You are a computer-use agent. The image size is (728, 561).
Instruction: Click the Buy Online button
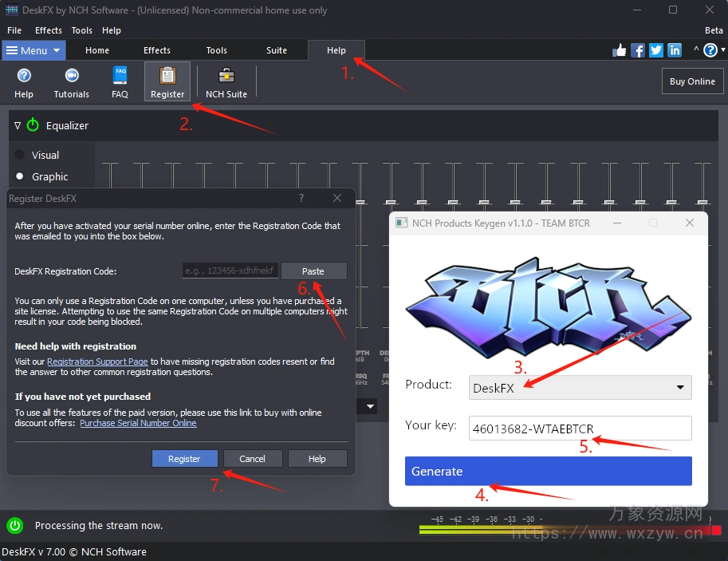[691, 81]
